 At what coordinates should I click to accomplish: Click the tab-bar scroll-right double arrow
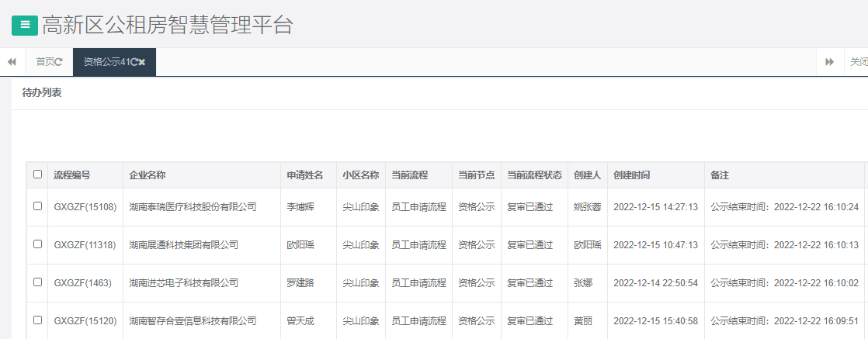(829, 62)
